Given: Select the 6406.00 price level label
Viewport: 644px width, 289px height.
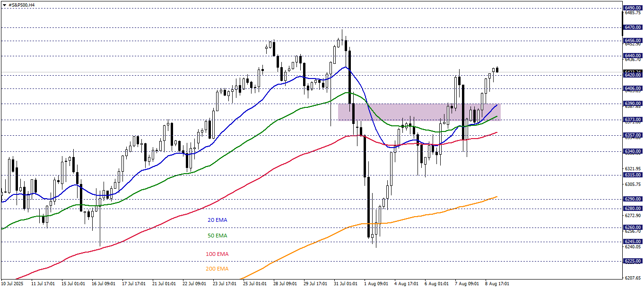Looking at the screenshot, I should click(633, 88).
